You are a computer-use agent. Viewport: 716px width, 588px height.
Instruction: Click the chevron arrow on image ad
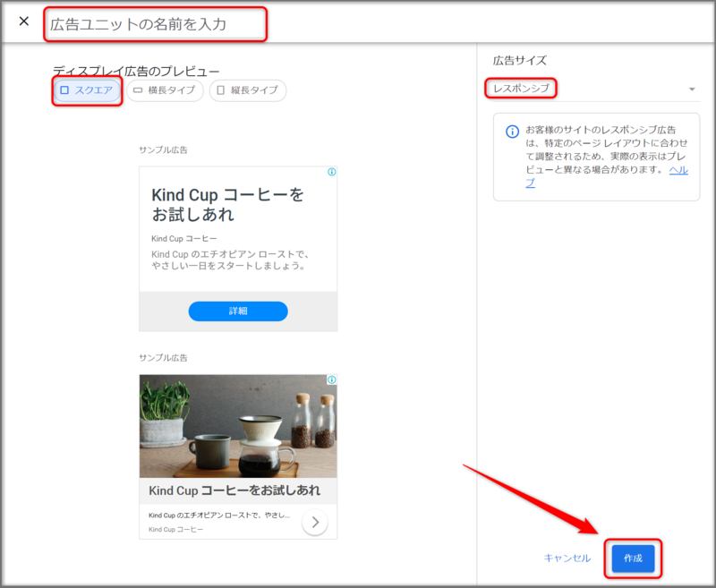coord(315,522)
